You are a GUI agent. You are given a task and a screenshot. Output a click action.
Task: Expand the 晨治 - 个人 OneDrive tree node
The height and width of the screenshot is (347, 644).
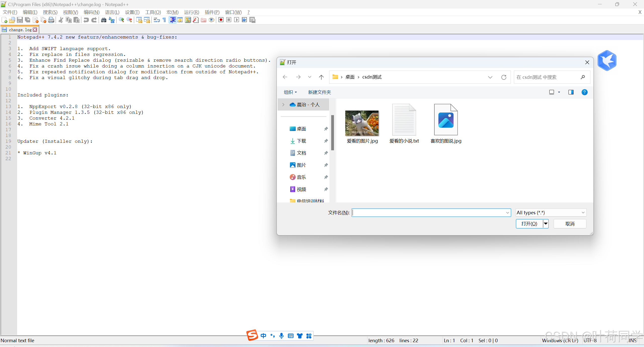click(283, 105)
